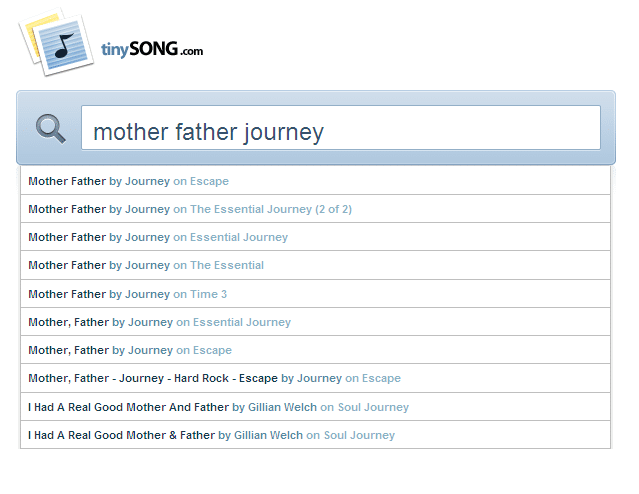Click the Time 3 album name
Screen dimensions: 639x494
(x=208, y=294)
